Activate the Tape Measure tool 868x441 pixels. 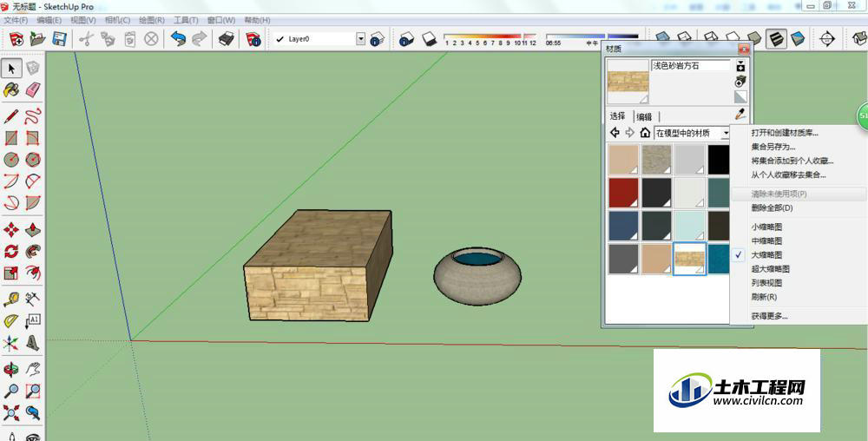(11, 299)
